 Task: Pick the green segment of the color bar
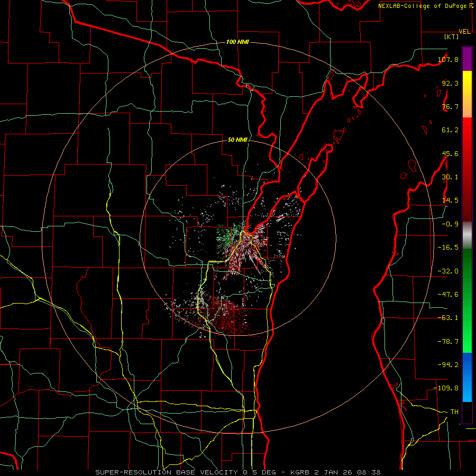pos(467,300)
